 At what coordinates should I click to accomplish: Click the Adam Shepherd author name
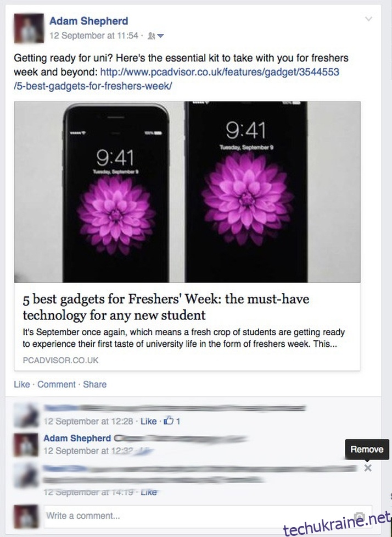[88, 21]
